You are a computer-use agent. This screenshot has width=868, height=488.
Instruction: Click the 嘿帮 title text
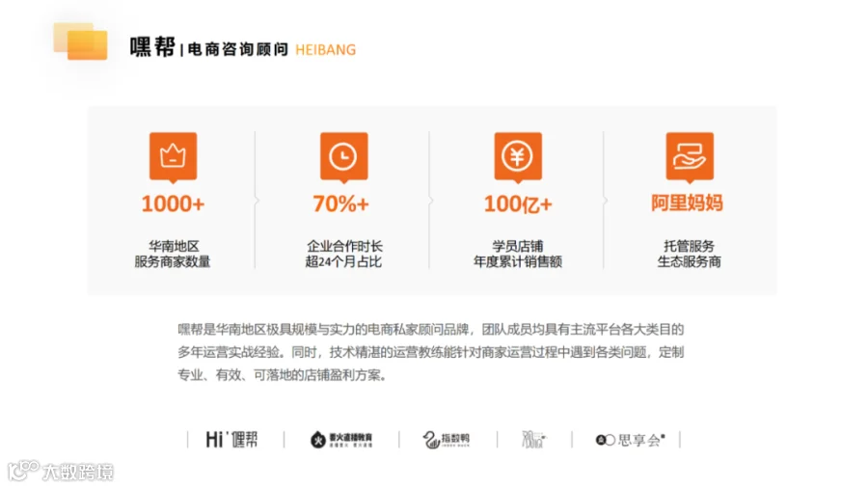(152, 47)
